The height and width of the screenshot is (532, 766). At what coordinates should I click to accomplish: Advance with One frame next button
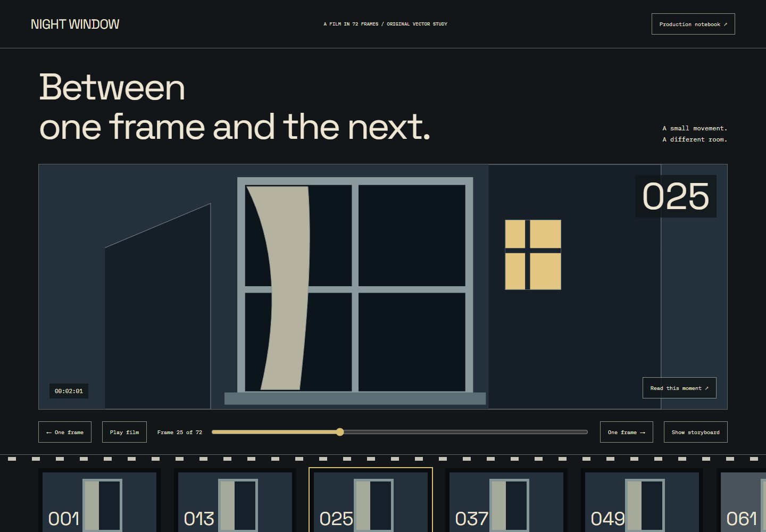627,432
